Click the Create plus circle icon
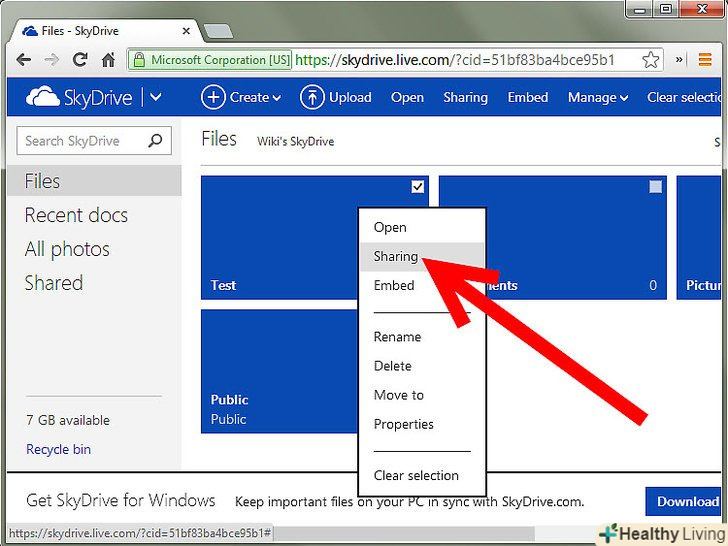This screenshot has height=546, width=728. (213, 97)
